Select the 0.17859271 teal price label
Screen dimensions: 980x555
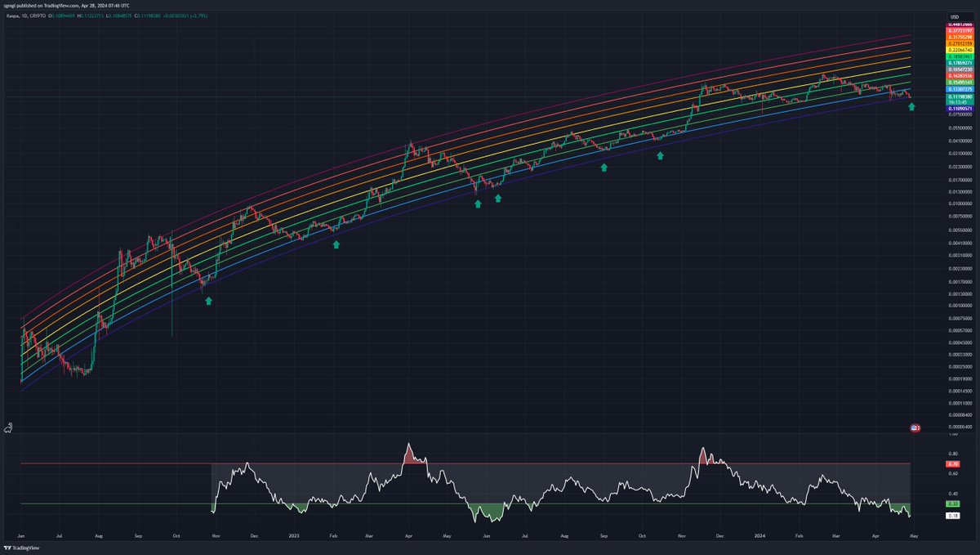point(960,63)
